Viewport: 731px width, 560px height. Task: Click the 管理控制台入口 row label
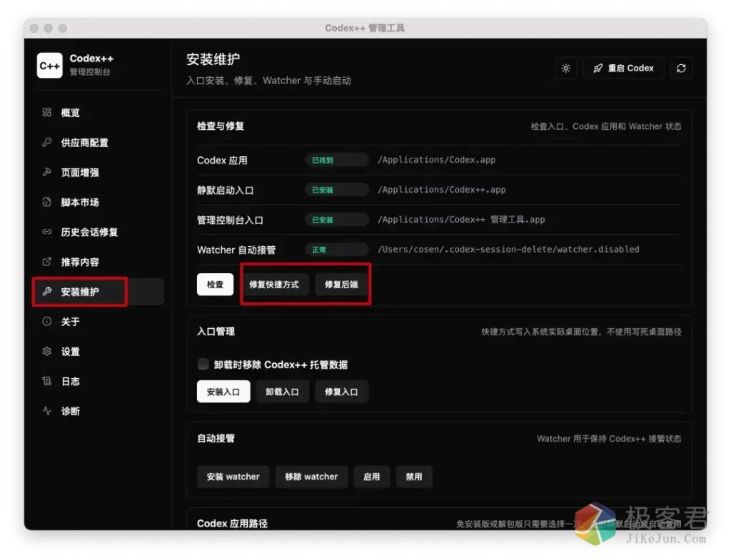click(x=230, y=220)
